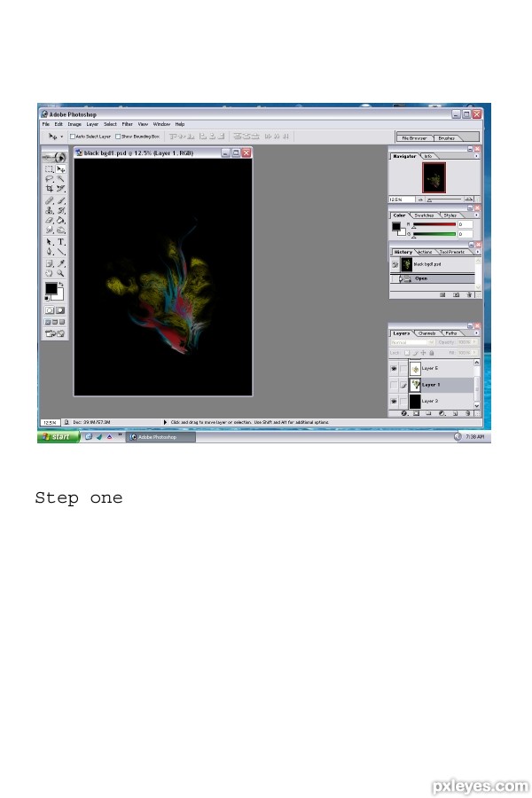Swap foreground and background colors
This screenshot has width=532, height=798.
coord(61,284)
